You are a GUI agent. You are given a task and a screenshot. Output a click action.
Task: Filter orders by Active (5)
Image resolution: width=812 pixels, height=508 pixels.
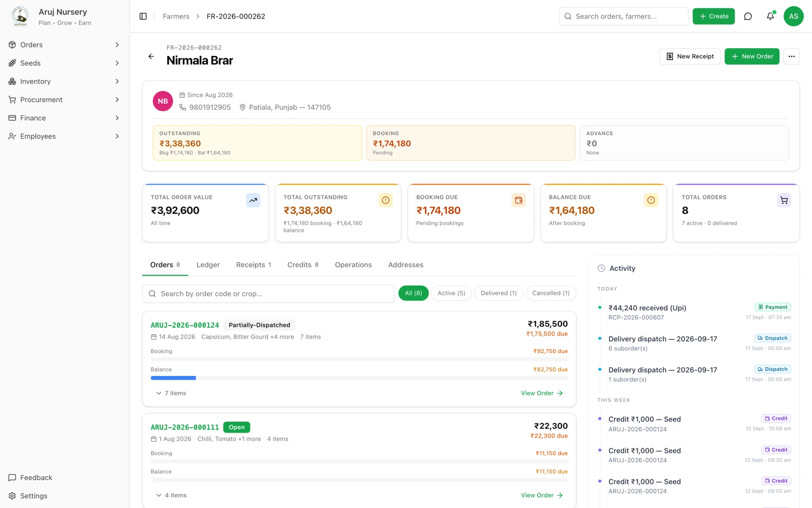coord(451,293)
